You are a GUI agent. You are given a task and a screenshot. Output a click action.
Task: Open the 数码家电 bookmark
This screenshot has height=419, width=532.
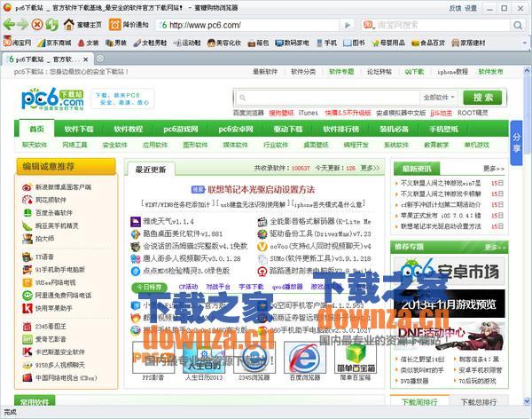tap(292, 43)
